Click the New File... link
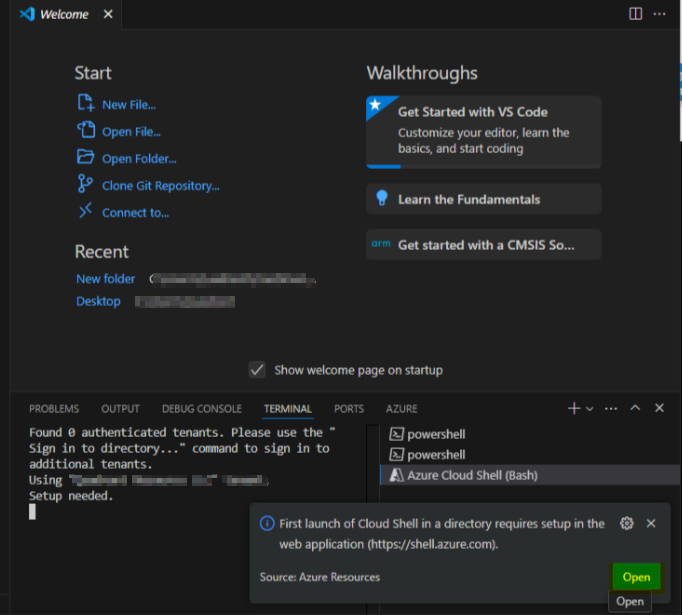Image resolution: width=682 pixels, height=615 pixels. [x=129, y=105]
